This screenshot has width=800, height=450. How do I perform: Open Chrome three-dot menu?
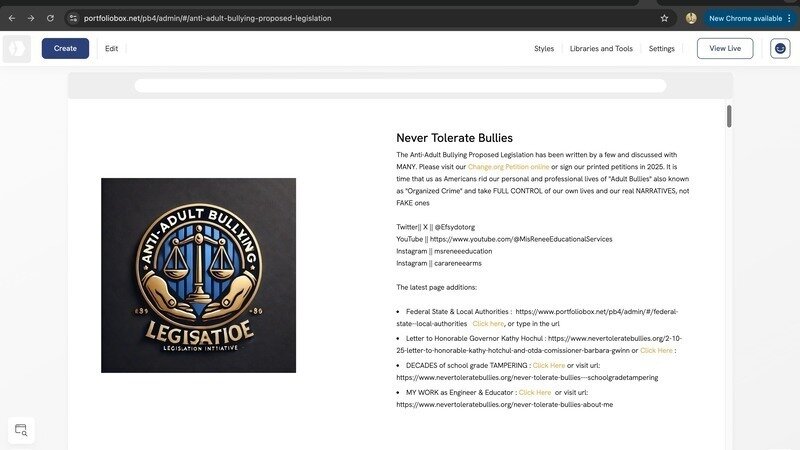pos(789,18)
